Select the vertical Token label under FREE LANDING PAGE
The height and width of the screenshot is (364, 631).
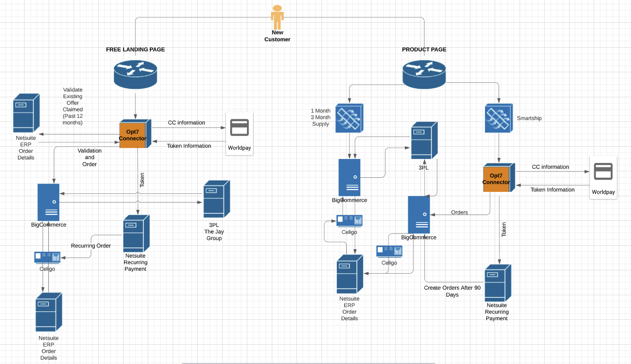pos(142,180)
